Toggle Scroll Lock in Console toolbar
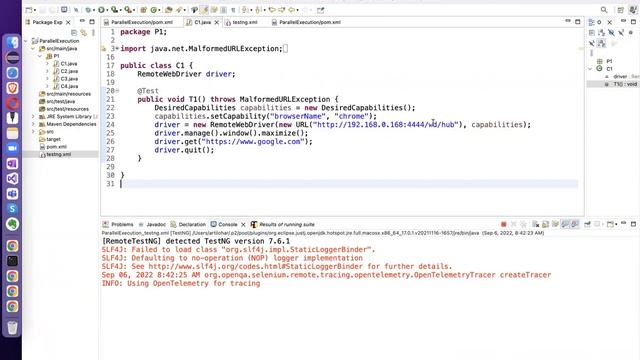This screenshot has width=640, height=360. pos(545,224)
